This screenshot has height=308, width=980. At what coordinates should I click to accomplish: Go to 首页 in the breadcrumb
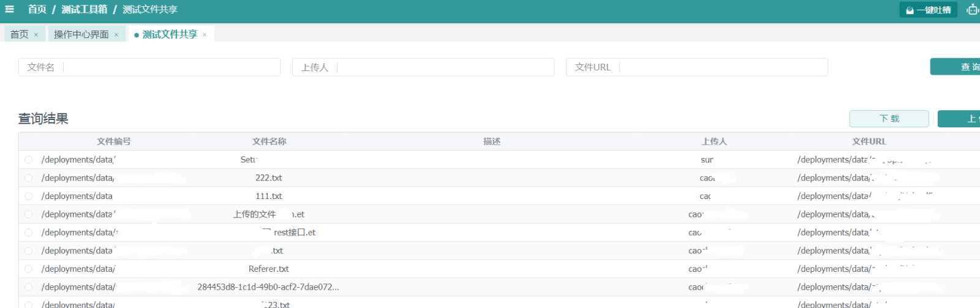(37, 9)
